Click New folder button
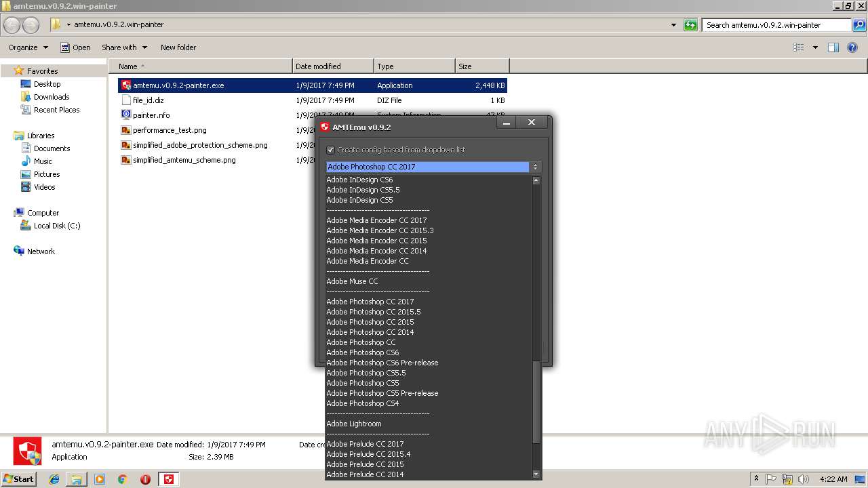The height and width of the screenshot is (488, 868). click(x=178, y=47)
